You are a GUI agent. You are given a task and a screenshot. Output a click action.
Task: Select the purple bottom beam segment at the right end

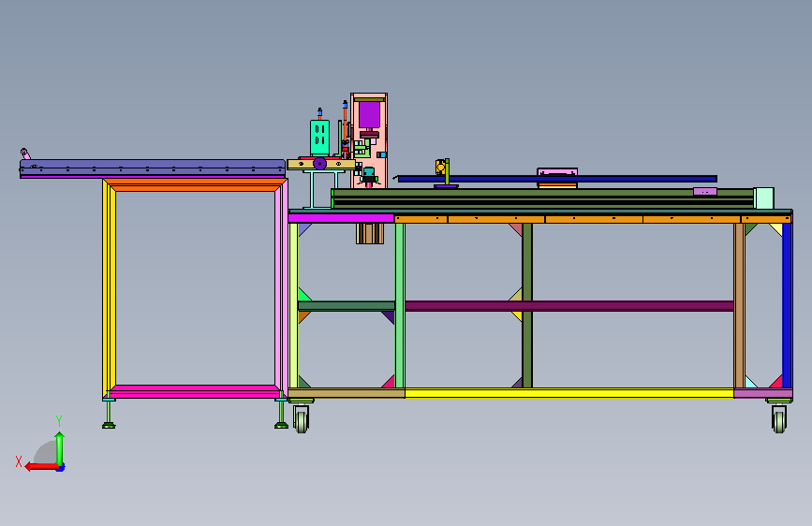pos(762,393)
